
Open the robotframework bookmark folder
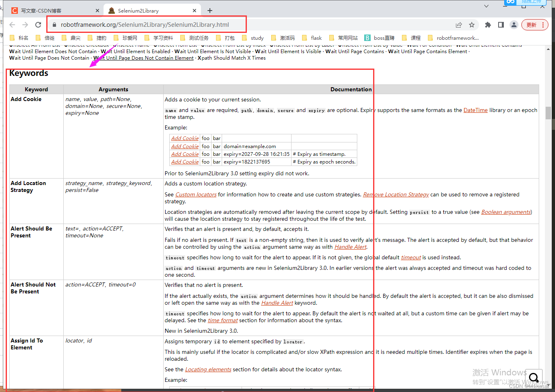point(454,38)
